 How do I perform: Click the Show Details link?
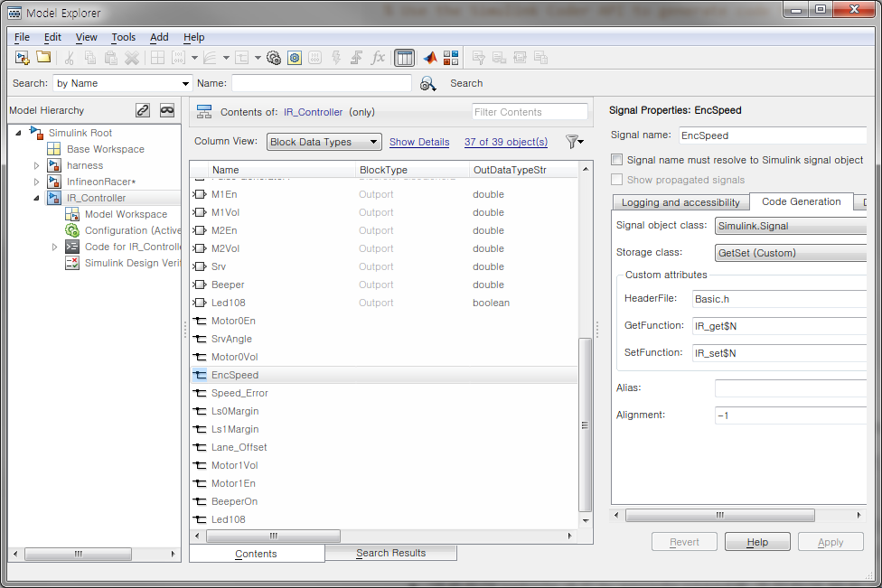pyautogui.click(x=419, y=142)
